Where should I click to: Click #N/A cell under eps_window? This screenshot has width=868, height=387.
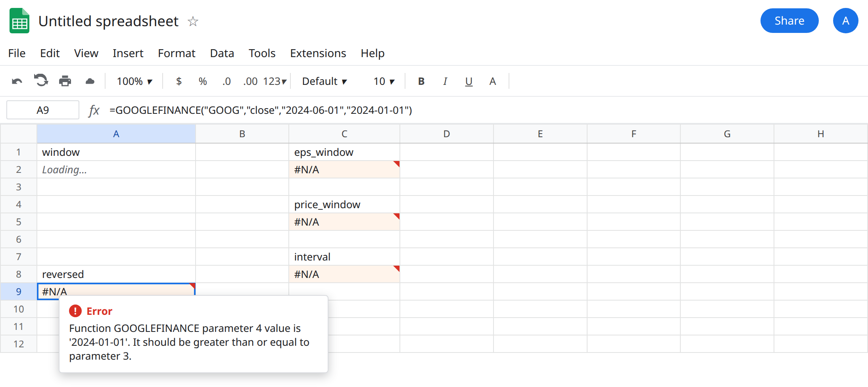point(344,170)
